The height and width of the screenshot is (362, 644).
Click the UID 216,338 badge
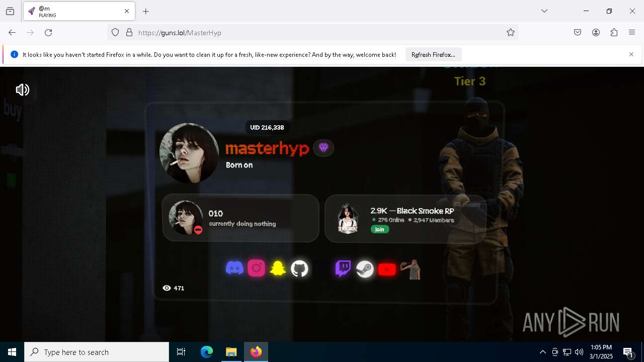[x=267, y=128]
